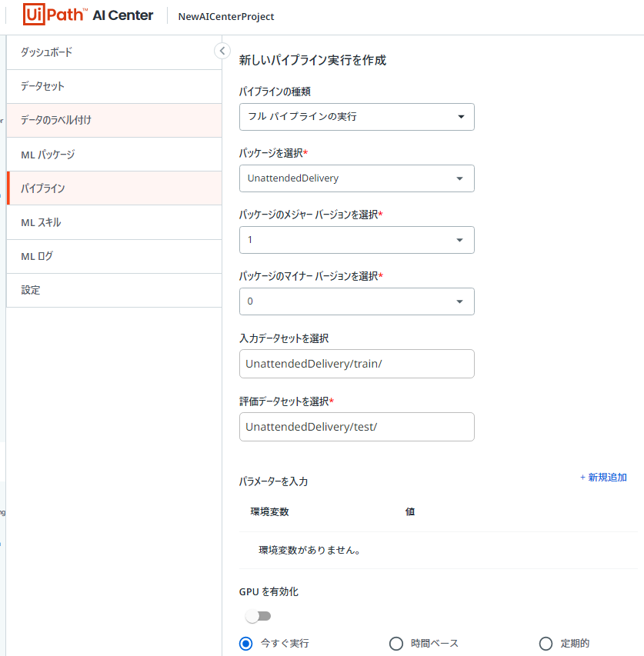Select the 時間ベース radio button
This screenshot has width=644, height=656.
point(396,643)
